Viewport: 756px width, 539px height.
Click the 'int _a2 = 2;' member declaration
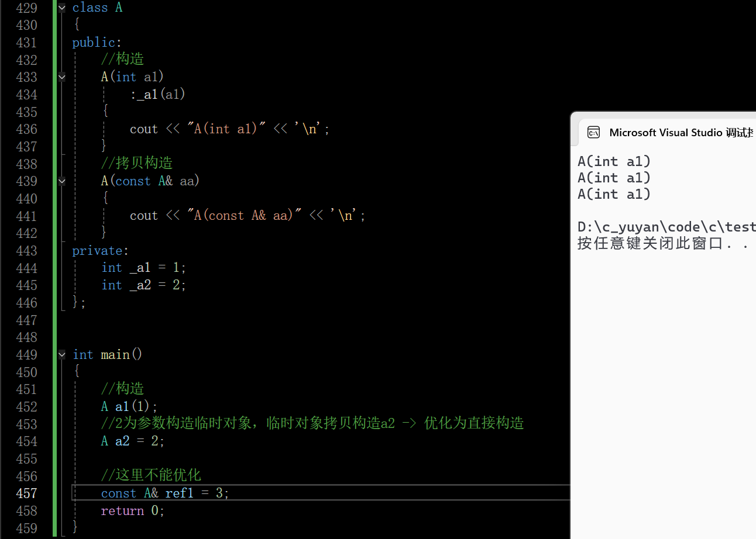144,285
